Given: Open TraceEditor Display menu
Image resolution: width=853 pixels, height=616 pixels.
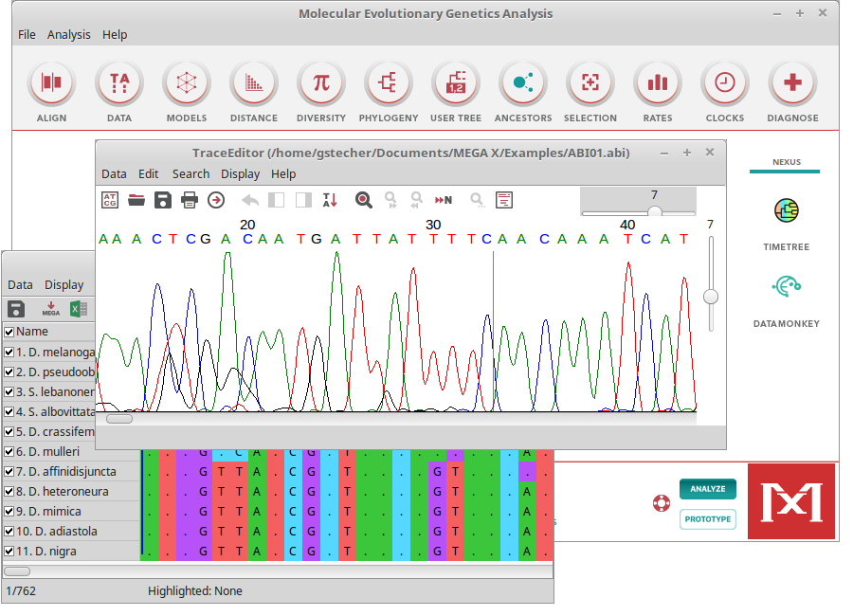Looking at the screenshot, I should click(240, 174).
